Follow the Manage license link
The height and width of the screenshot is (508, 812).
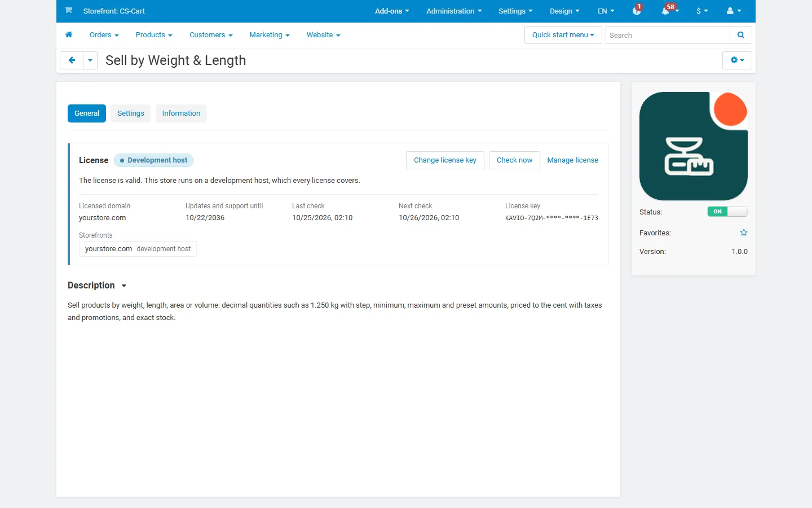[x=572, y=160]
